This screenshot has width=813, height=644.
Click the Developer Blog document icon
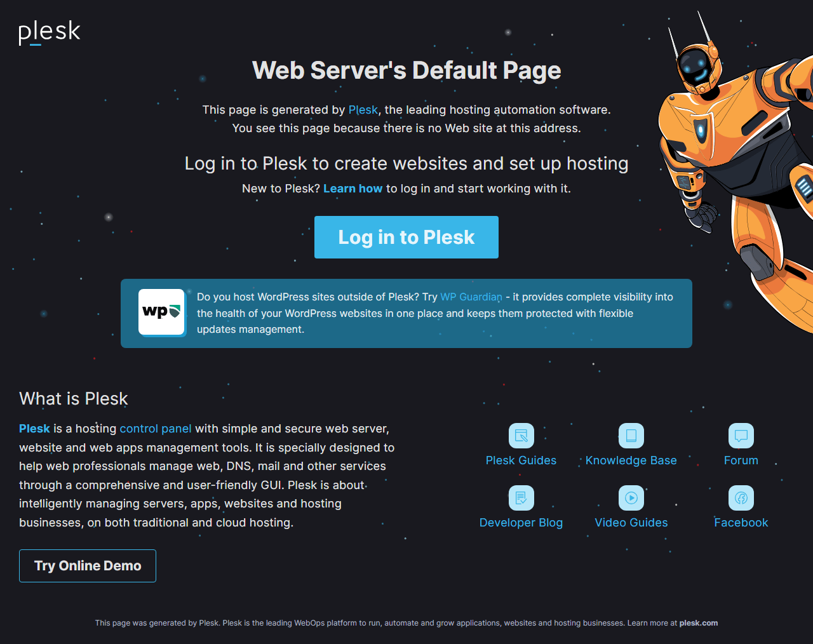pyautogui.click(x=521, y=498)
